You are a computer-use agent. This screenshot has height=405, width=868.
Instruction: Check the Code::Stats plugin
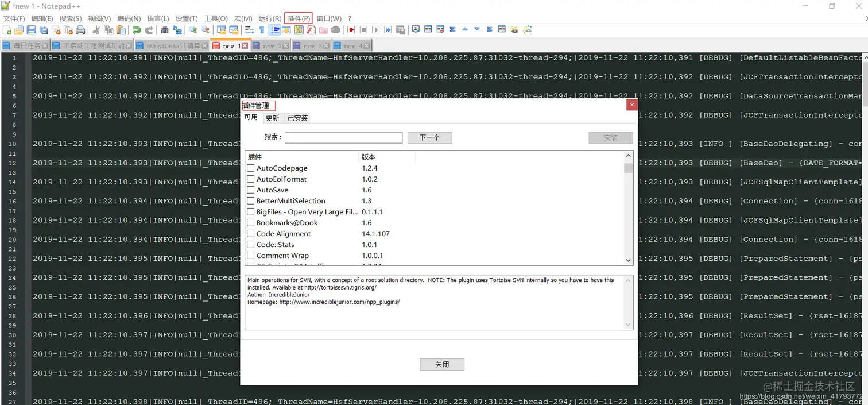[x=251, y=245]
